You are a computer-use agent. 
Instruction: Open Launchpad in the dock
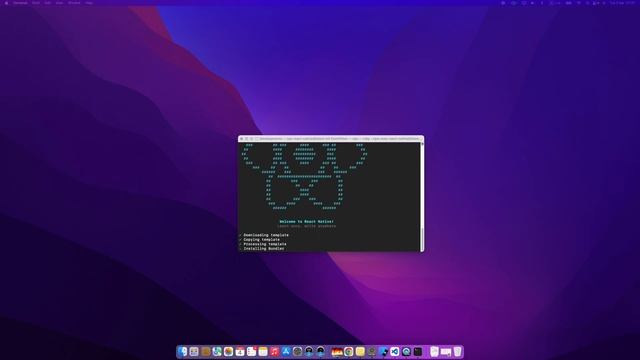click(x=194, y=351)
